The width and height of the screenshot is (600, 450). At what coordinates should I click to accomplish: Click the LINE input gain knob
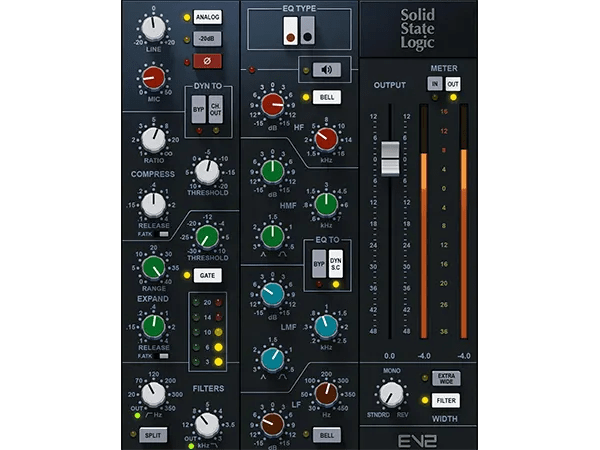click(153, 28)
